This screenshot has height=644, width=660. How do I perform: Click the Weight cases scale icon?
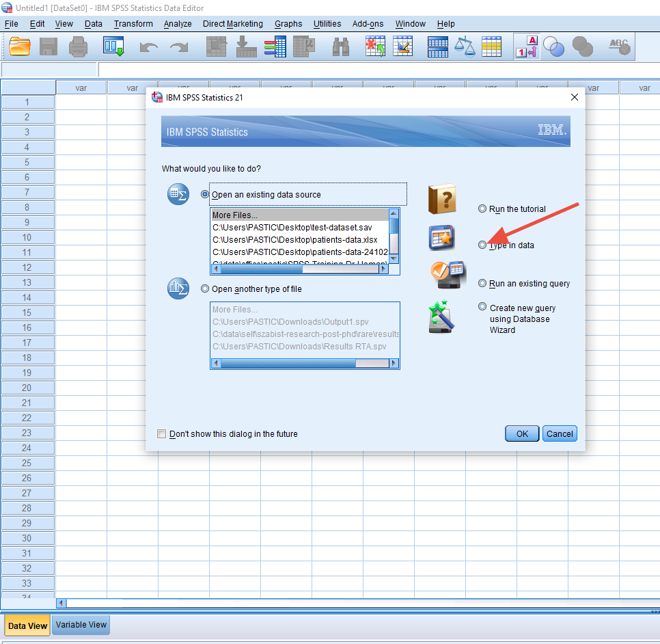coord(465,46)
